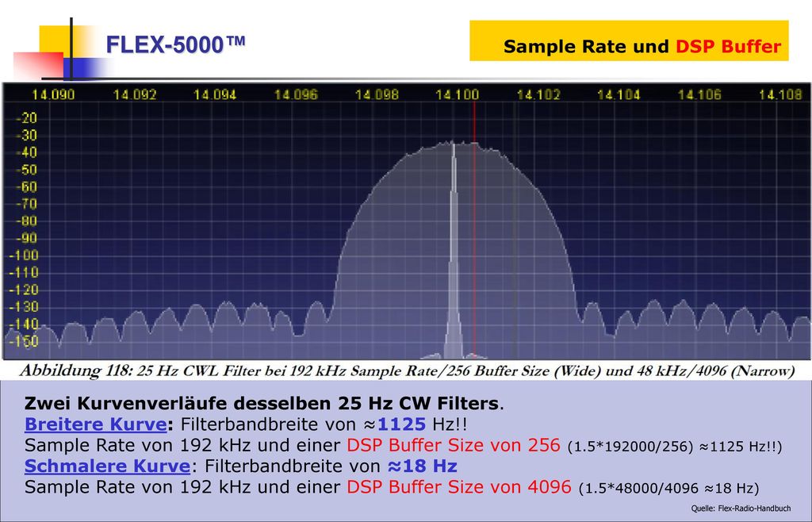The height and width of the screenshot is (522, 812).
Task: Click the -140 dB scale label
Action: point(24,324)
